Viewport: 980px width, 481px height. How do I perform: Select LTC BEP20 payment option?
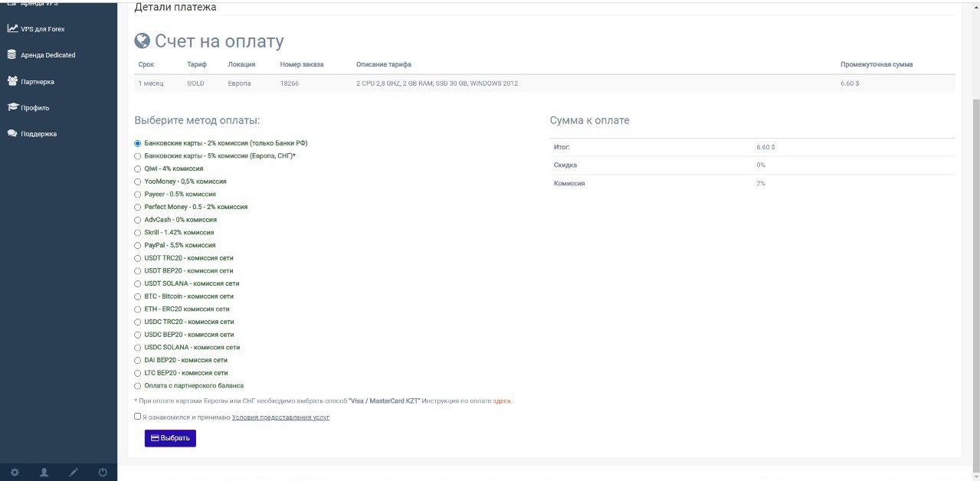pos(138,373)
